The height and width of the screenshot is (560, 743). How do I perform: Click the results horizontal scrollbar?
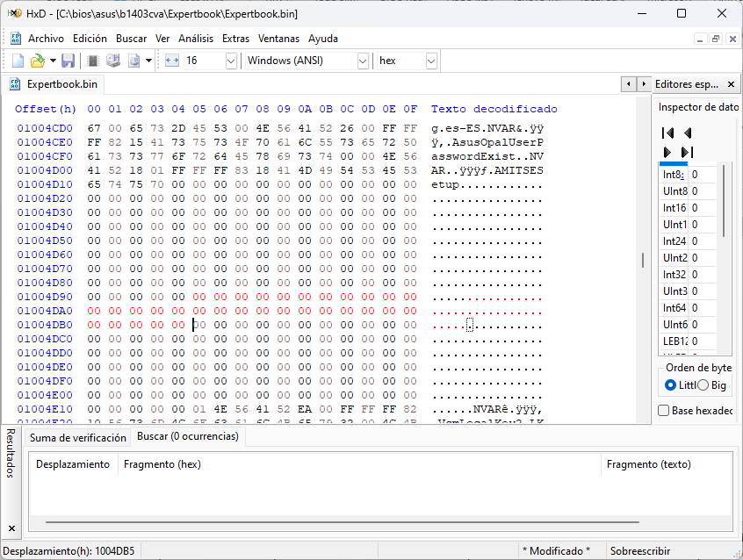[343, 522]
